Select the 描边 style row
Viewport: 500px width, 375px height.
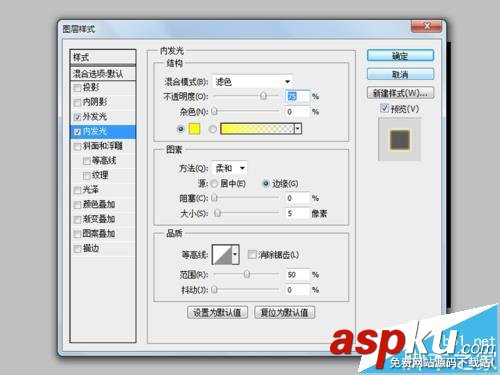click(x=103, y=249)
